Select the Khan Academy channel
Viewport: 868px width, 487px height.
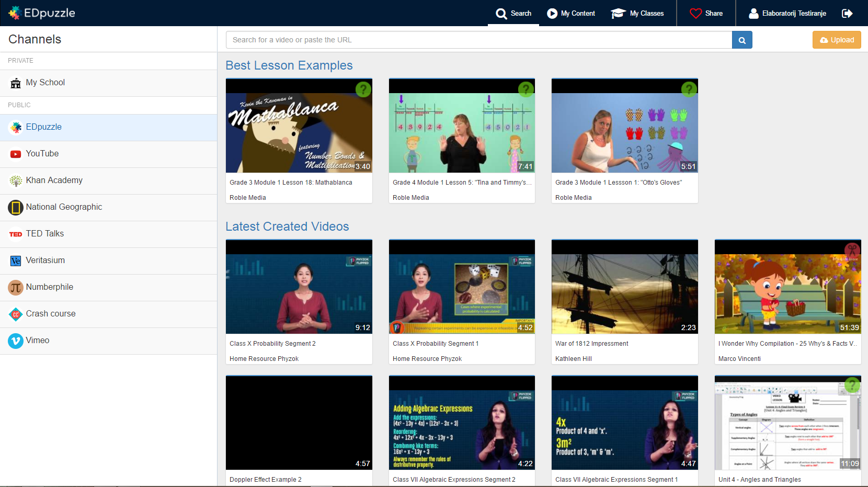point(54,180)
